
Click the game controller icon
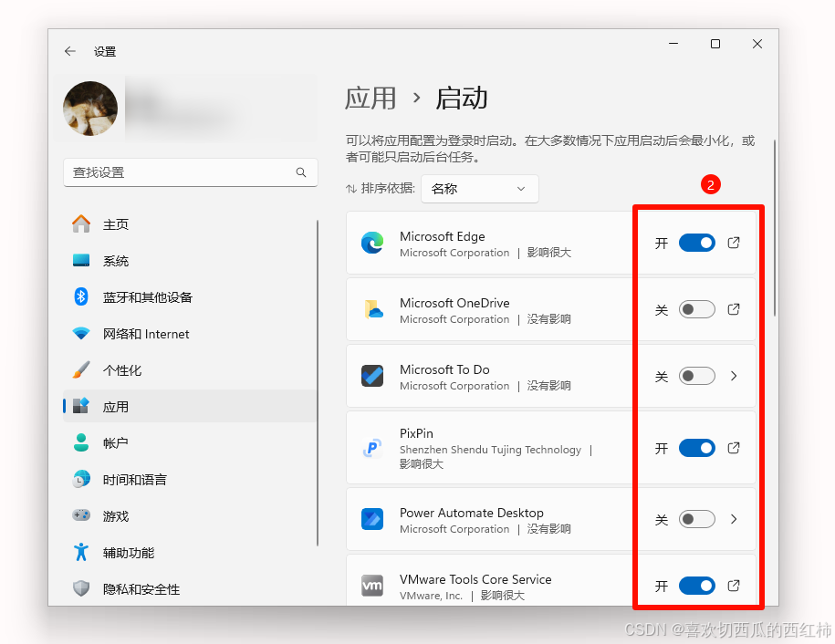tap(81, 515)
